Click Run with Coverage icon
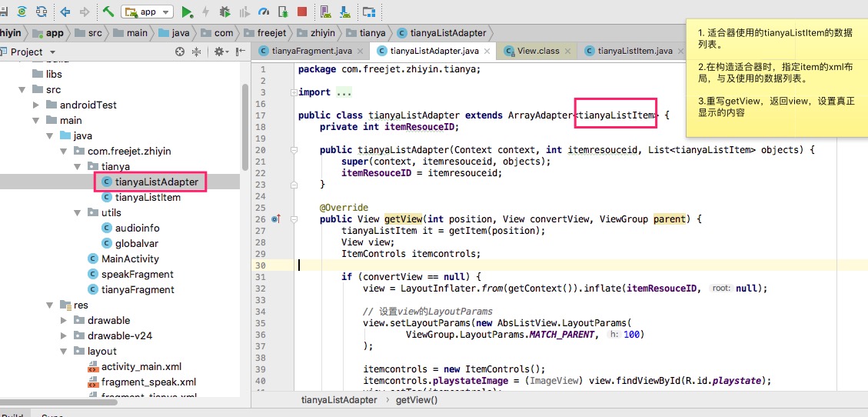Image resolution: width=868 pixels, height=417 pixels. pos(244,12)
